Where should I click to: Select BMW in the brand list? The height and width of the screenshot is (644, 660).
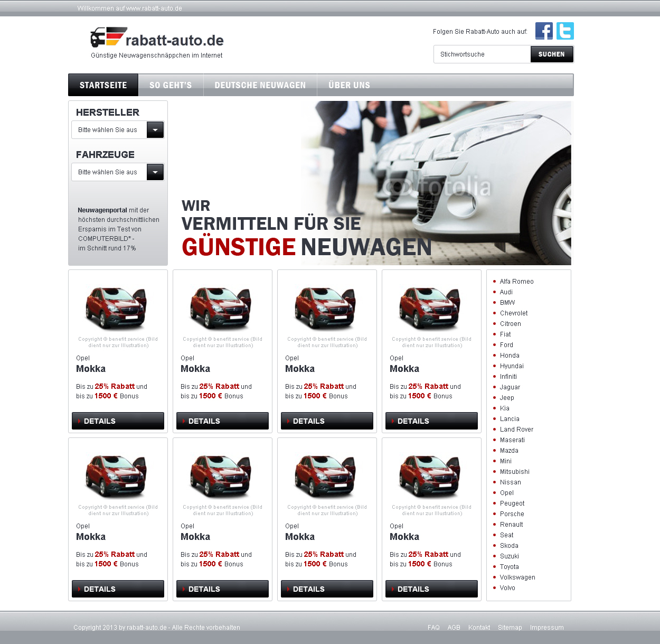[507, 303]
